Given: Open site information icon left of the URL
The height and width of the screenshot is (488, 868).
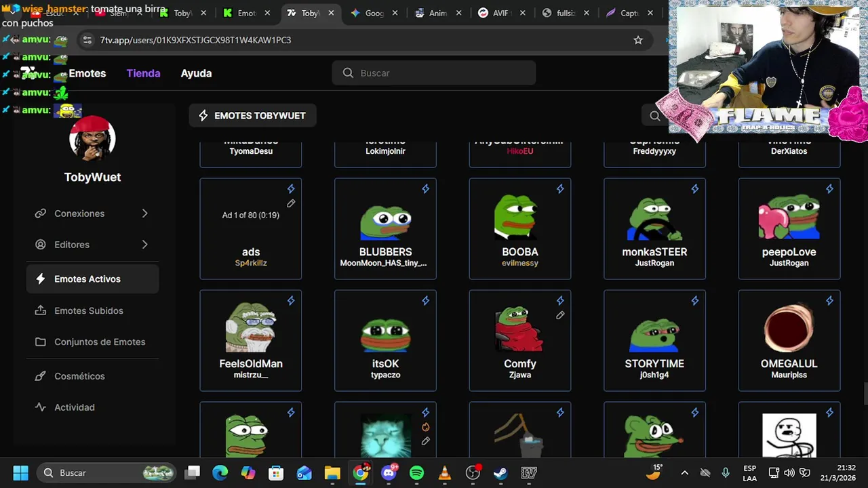Looking at the screenshot, I should [87, 40].
